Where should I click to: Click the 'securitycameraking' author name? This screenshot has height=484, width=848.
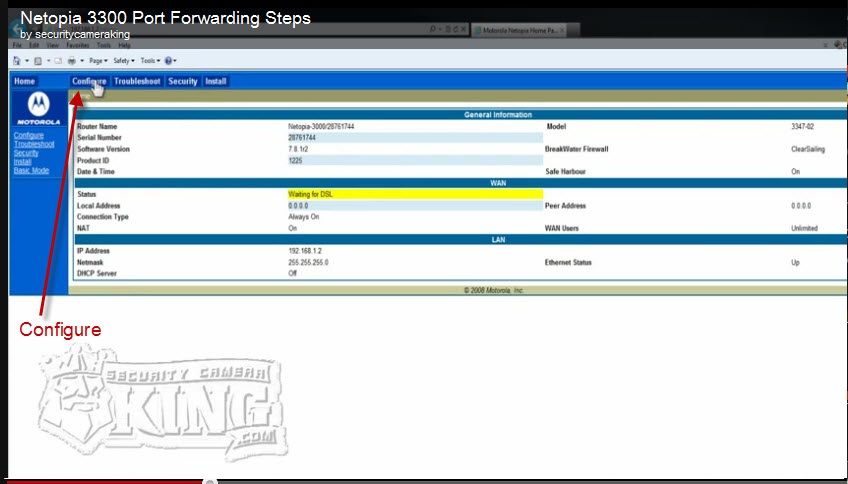[82, 34]
